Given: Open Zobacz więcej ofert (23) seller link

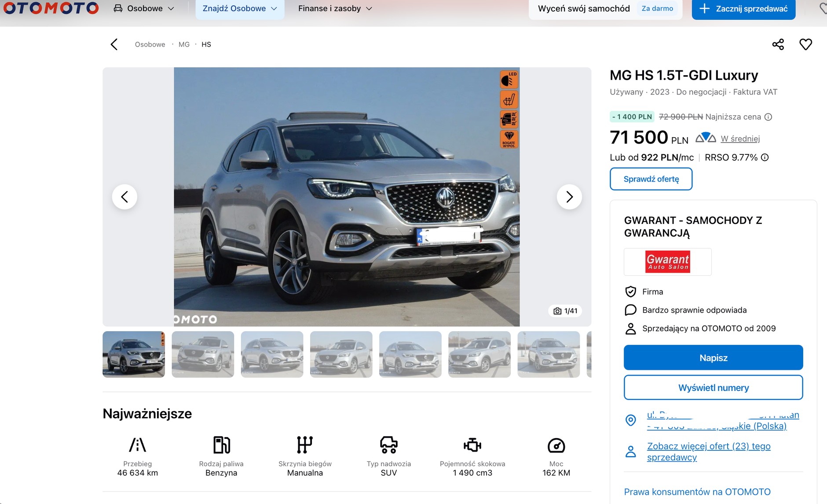Looking at the screenshot, I should (x=709, y=452).
